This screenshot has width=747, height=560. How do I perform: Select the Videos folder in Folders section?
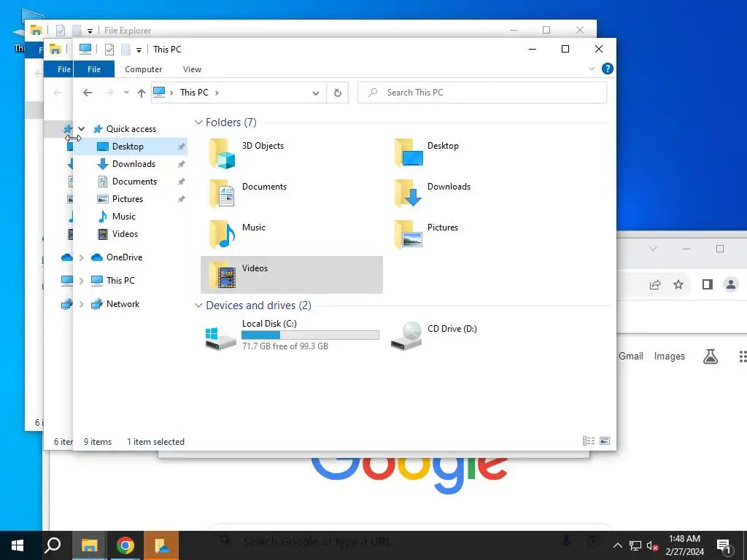(x=292, y=275)
